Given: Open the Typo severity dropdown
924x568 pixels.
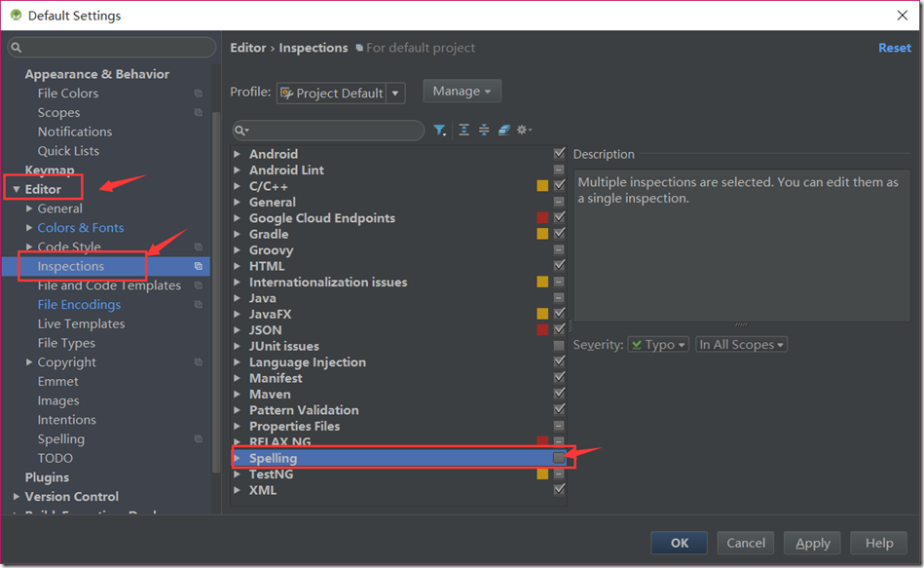Looking at the screenshot, I should click(x=658, y=345).
